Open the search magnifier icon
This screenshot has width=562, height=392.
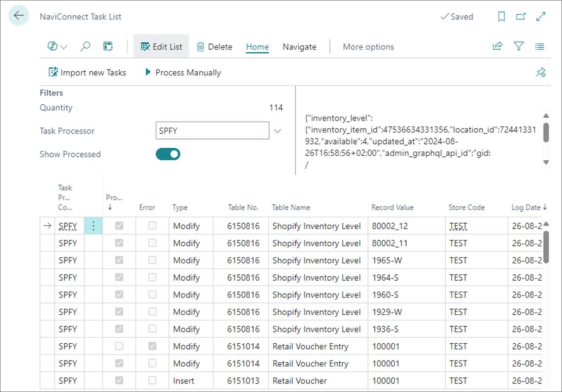(85, 47)
